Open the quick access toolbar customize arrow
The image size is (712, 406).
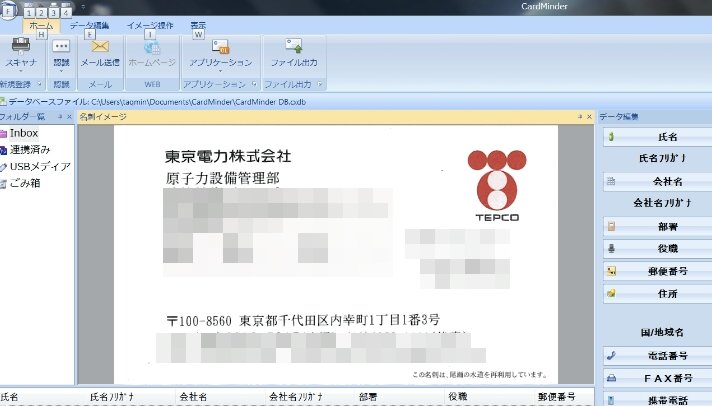(x=83, y=7)
